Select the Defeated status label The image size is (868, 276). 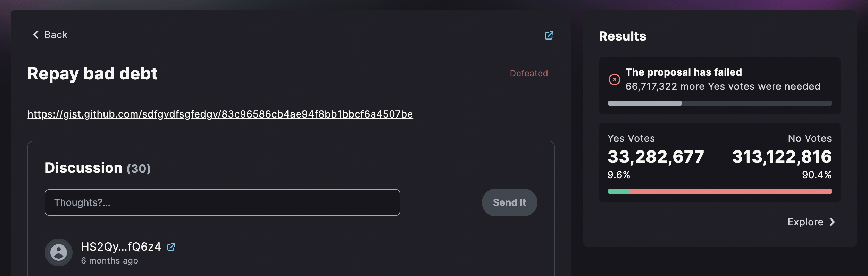tap(529, 73)
